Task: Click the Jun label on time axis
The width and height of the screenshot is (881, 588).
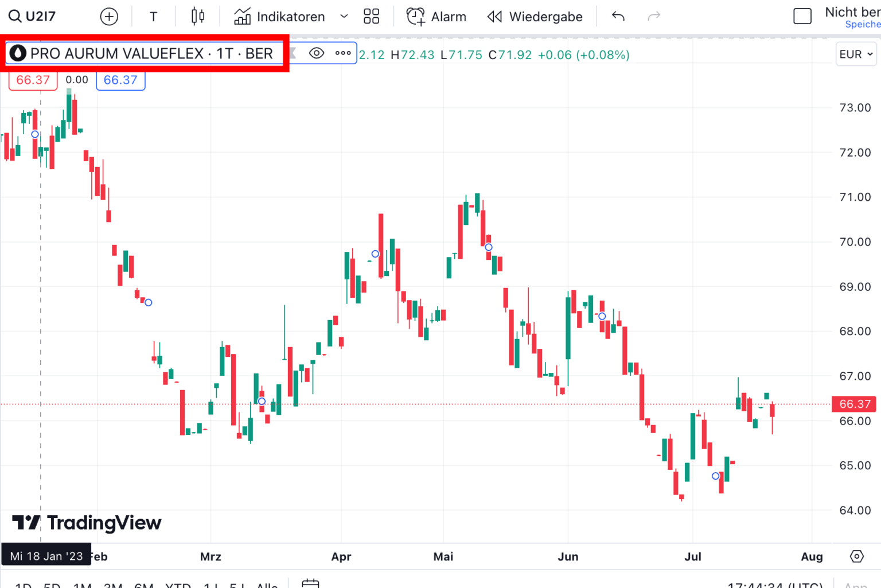Action: (x=568, y=557)
